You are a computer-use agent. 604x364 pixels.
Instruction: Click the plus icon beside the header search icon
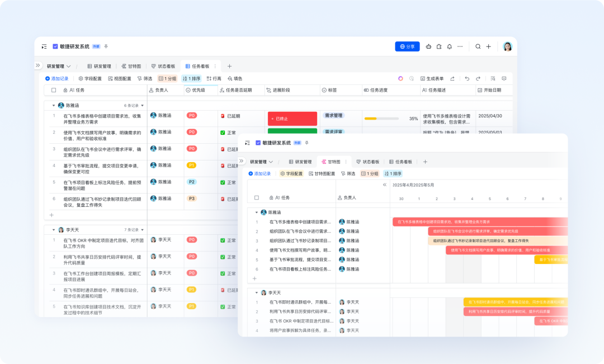click(488, 46)
